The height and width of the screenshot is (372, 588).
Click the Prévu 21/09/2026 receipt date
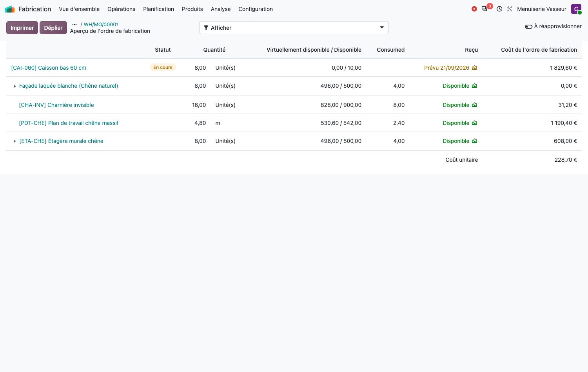point(446,68)
